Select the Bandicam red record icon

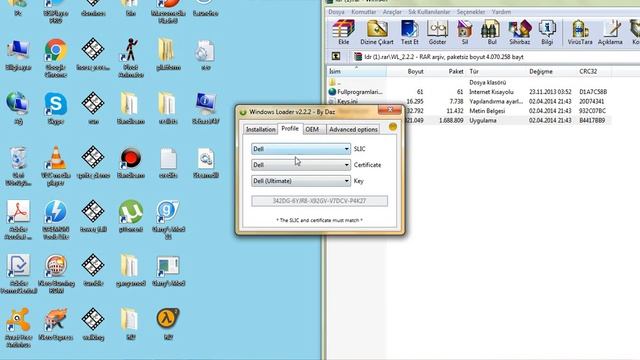pyautogui.click(x=131, y=162)
